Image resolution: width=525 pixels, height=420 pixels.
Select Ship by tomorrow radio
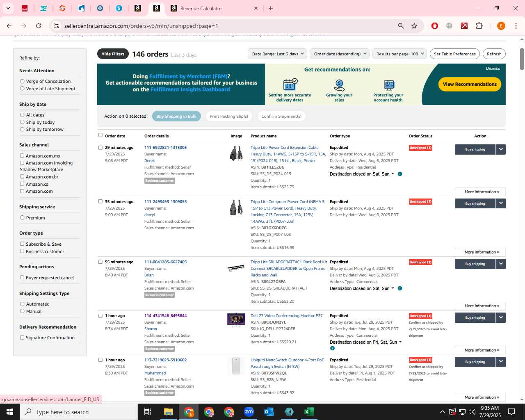[x=22, y=129]
